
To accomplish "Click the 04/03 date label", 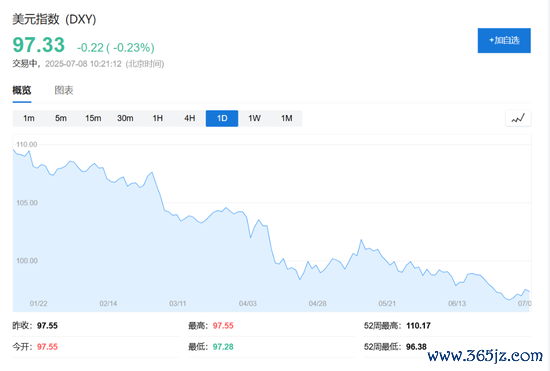I will (x=248, y=303).
